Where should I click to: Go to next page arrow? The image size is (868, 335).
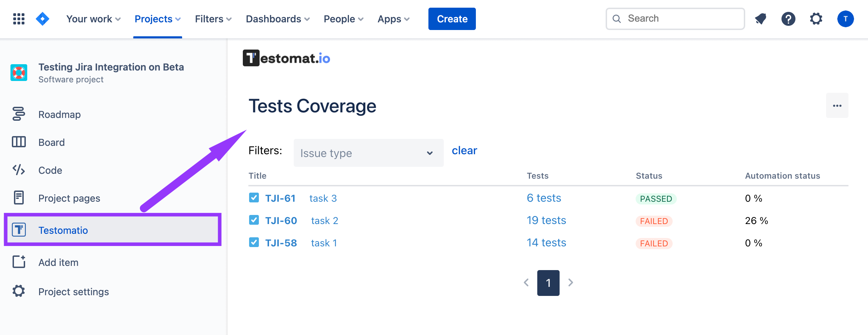click(x=570, y=283)
